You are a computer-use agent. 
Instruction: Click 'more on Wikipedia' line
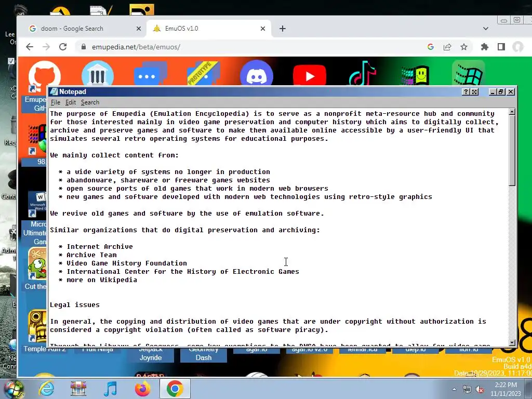click(102, 280)
